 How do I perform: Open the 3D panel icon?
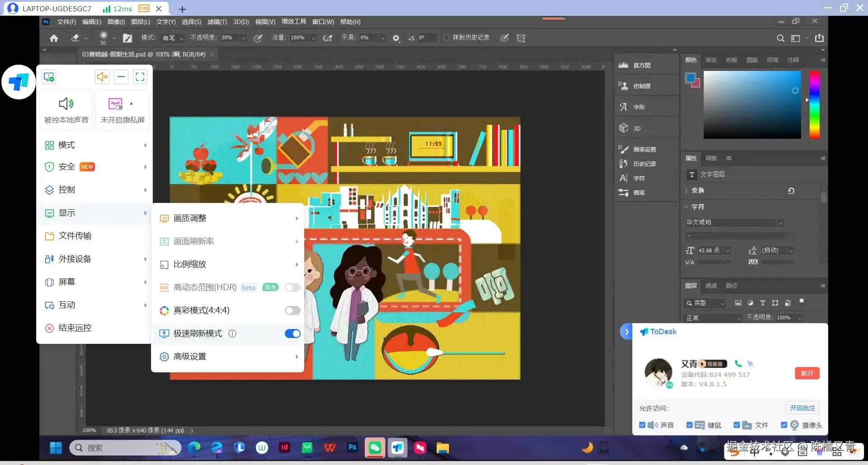click(x=624, y=128)
